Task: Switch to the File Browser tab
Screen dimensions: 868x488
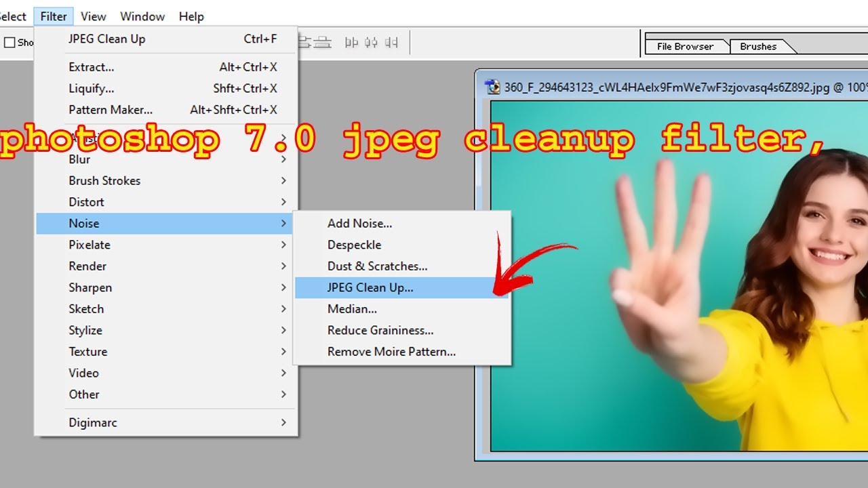Action: [x=685, y=47]
